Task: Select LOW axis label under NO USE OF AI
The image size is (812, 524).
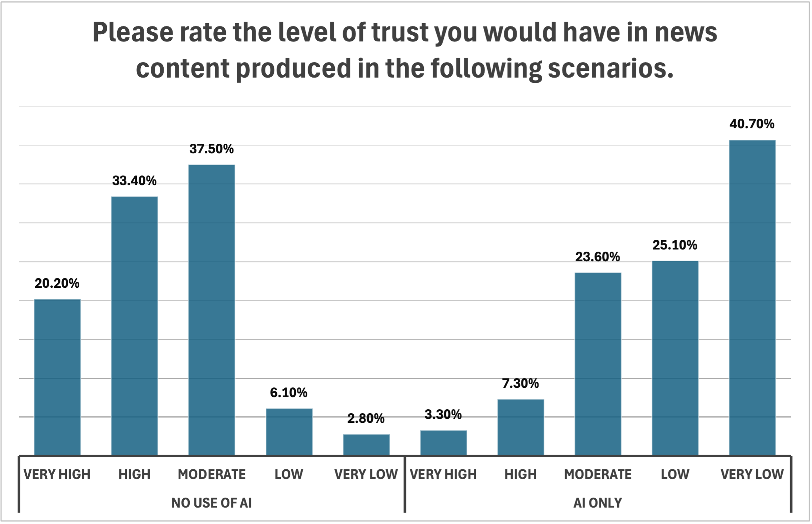Action: pyautogui.click(x=289, y=474)
